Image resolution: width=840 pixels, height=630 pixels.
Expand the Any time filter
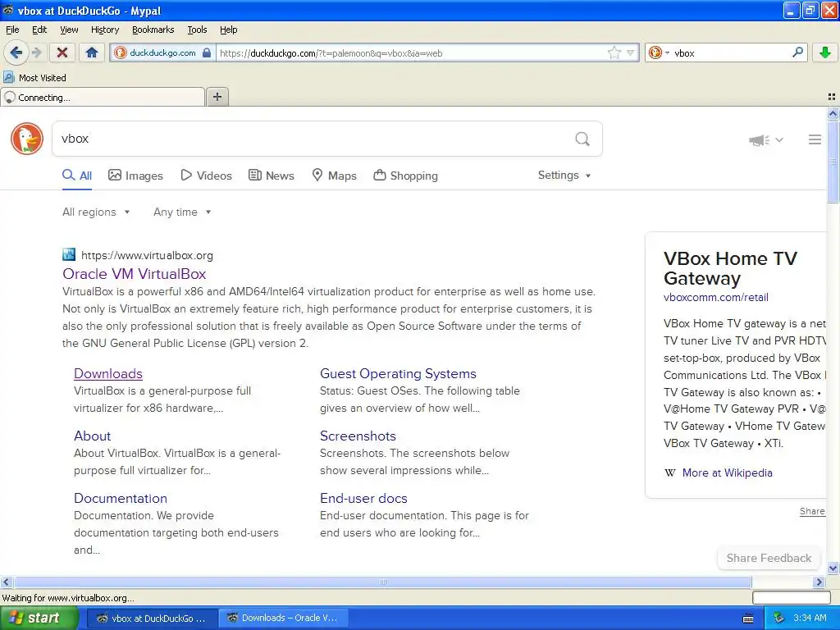[182, 212]
